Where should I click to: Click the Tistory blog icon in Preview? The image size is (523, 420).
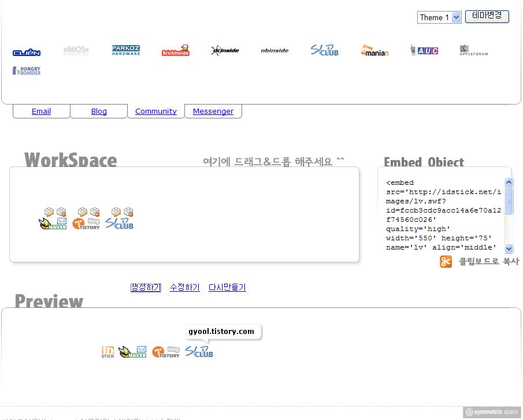click(166, 352)
